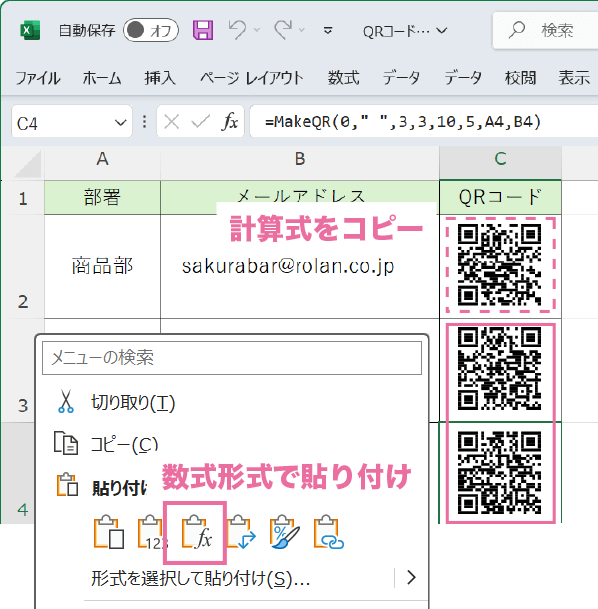Open the 校閲 ribbon tab

tap(520, 78)
